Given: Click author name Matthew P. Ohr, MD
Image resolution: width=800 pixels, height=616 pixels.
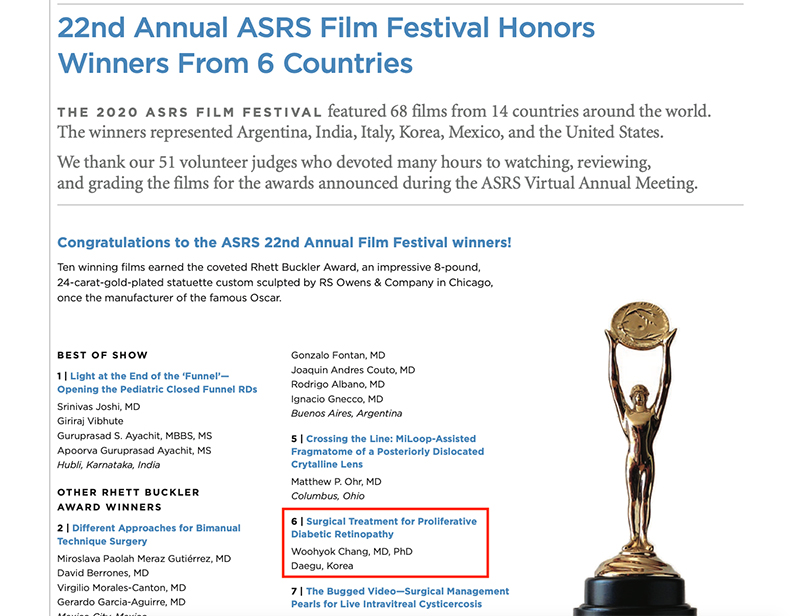Looking at the screenshot, I should (336, 482).
